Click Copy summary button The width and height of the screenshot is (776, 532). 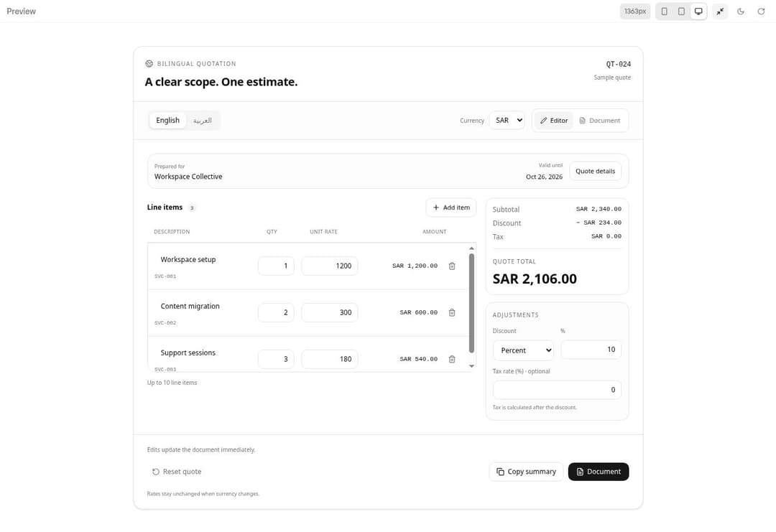tap(526, 472)
